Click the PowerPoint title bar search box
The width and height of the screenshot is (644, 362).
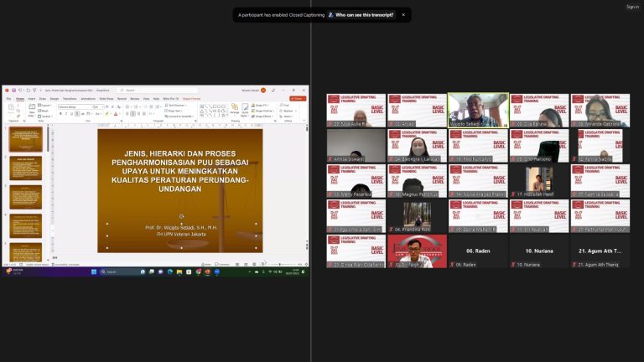147,90
